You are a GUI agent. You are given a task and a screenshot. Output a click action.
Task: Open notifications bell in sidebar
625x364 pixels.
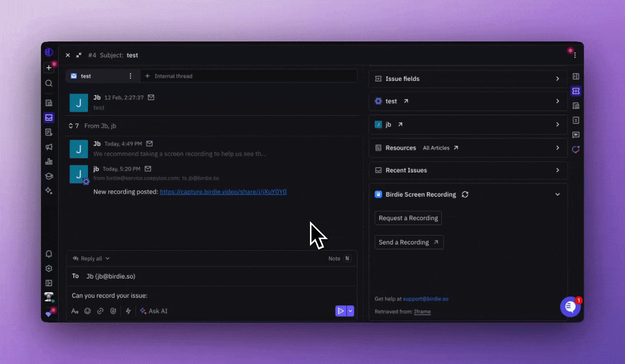49,254
